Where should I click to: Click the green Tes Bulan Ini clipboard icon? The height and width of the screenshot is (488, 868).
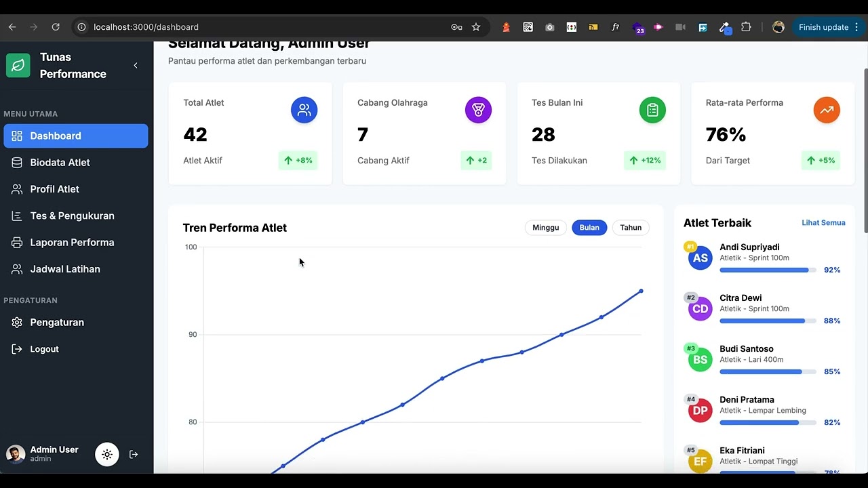pyautogui.click(x=653, y=110)
